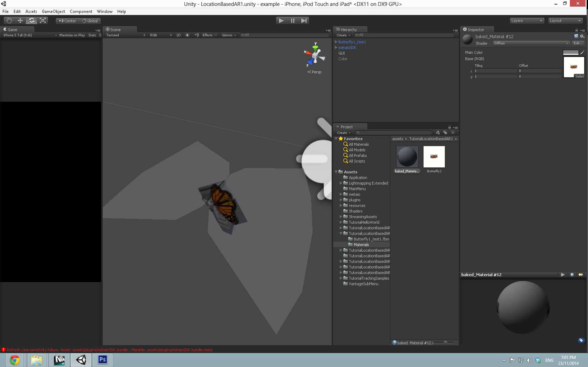Select the Scale tool icon
The height and width of the screenshot is (367, 588).
[x=43, y=21]
